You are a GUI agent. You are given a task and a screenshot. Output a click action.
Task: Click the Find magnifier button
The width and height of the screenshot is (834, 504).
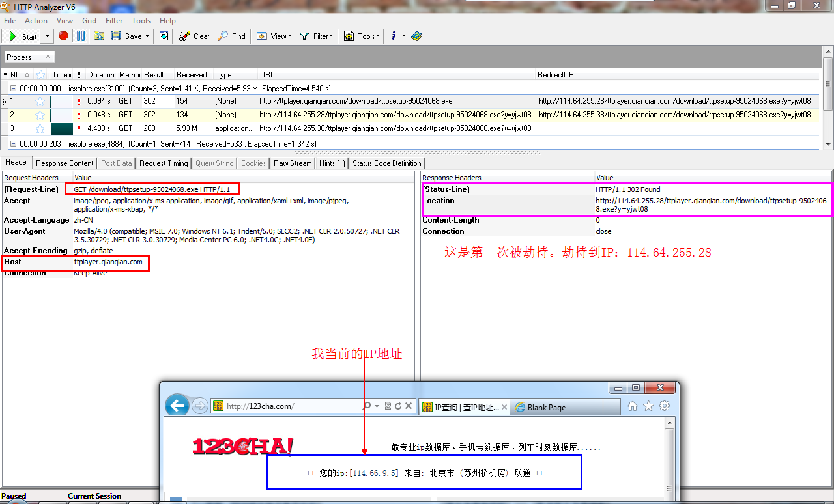(231, 36)
